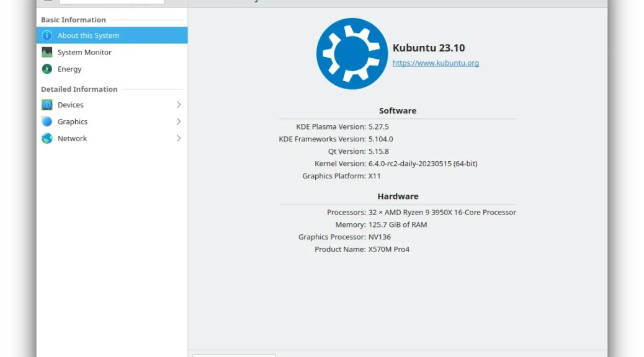Screen dimensions: 644x357
Task: Click the Kubuntu gear logo
Action: point(352,53)
